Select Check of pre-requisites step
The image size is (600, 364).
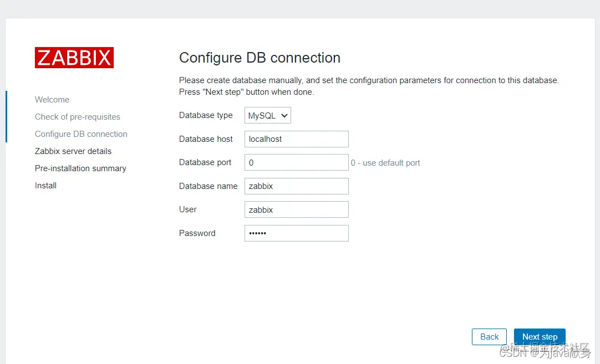point(78,117)
